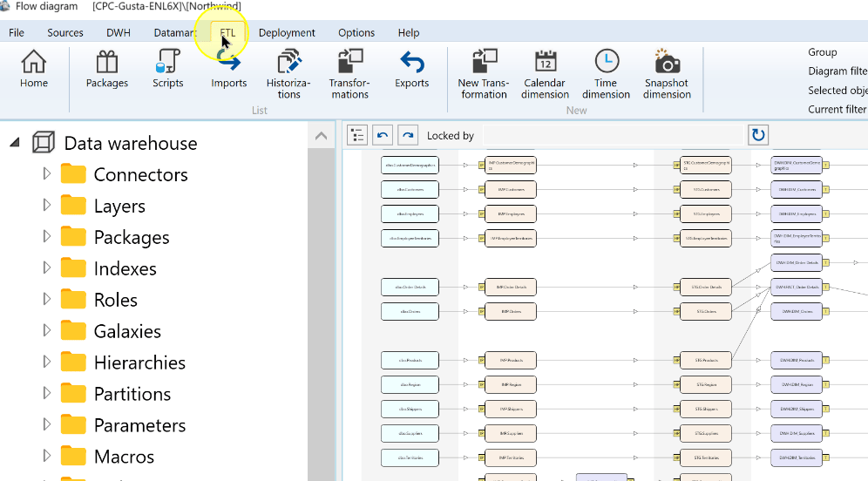Switch to the DWH tab

(119, 32)
